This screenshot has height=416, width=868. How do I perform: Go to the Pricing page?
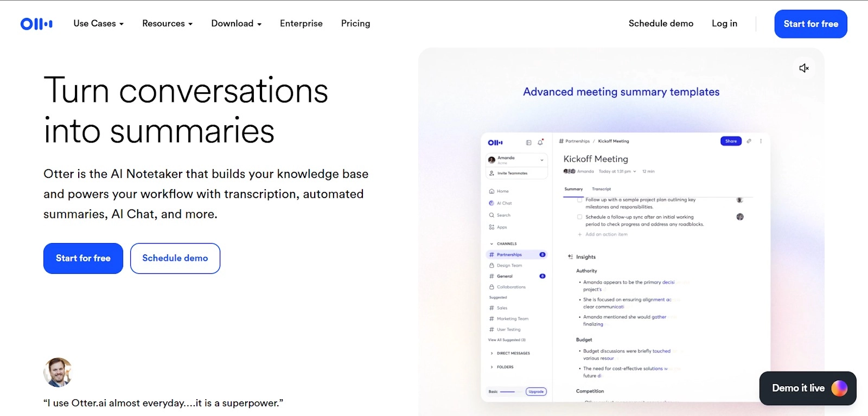click(x=355, y=24)
